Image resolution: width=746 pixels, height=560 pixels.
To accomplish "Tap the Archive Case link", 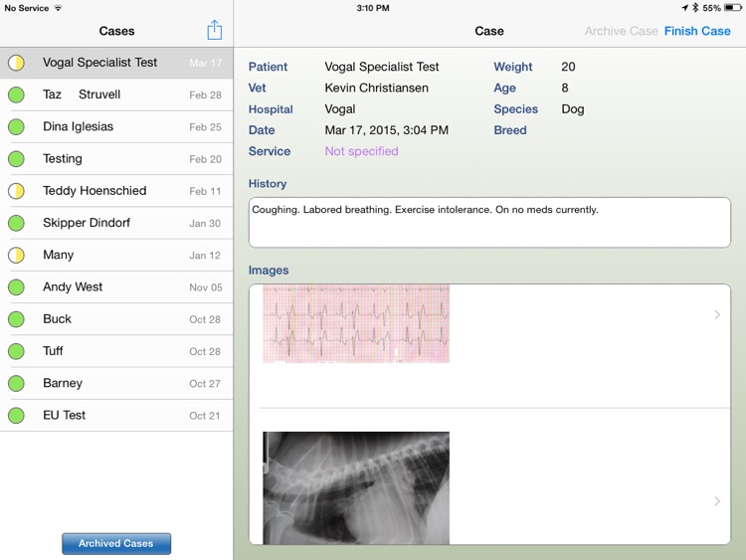I will coord(621,31).
